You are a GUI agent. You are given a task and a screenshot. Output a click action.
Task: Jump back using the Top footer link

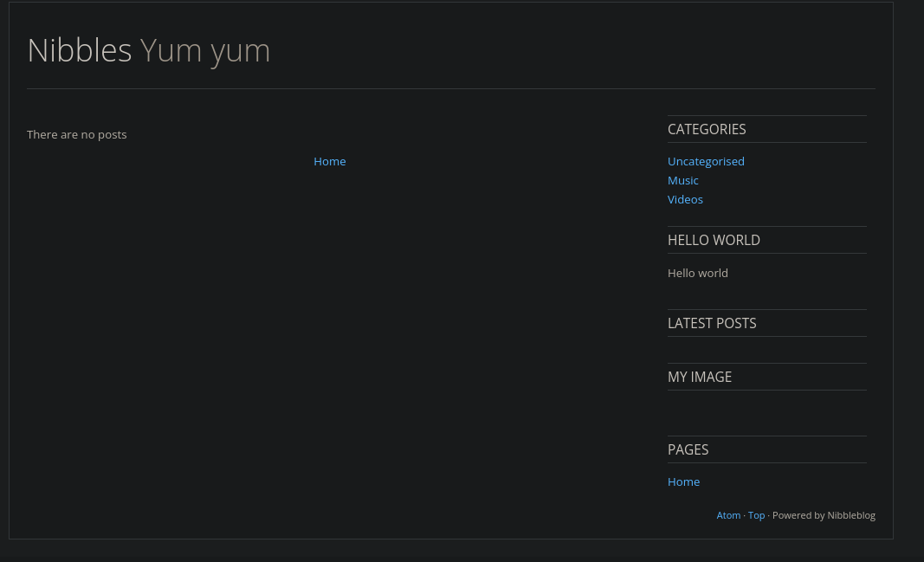coord(756,515)
